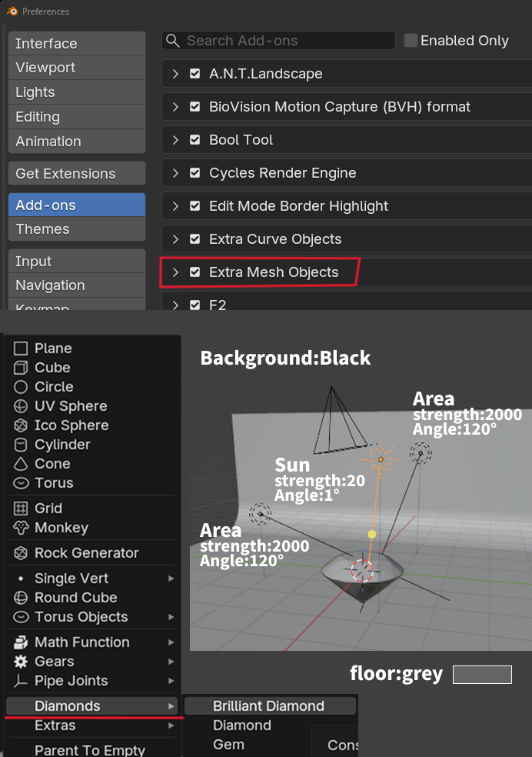Expand the Cycles Render Engine entry
The image size is (532, 757).
(175, 173)
